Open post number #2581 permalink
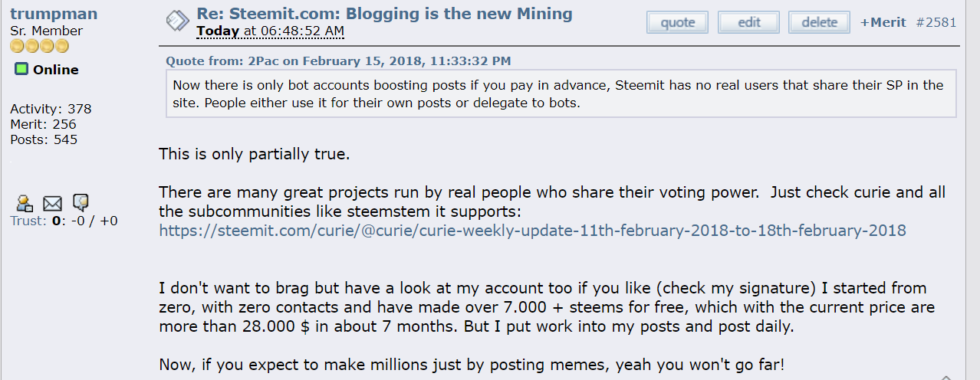980x380 pixels. (x=936, y=22)
